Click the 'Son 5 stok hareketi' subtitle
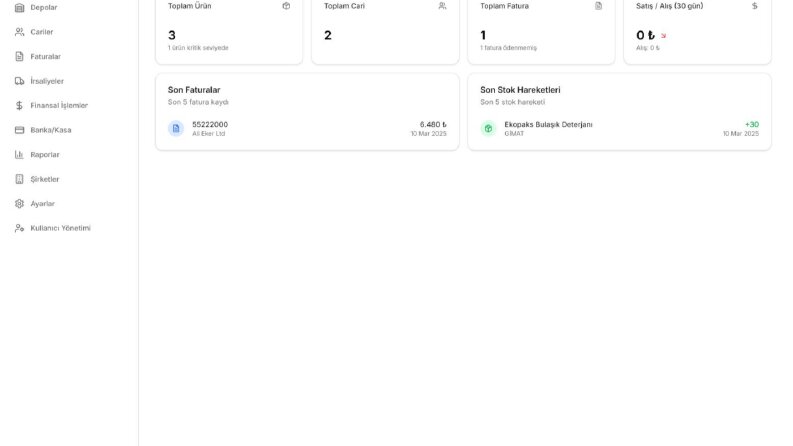Viewport: 793px width, 446px height. (512, 102)
